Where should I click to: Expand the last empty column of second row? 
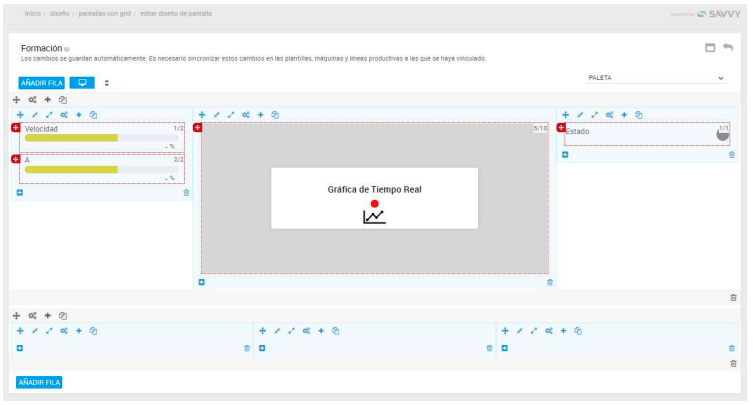pos(534,331)
